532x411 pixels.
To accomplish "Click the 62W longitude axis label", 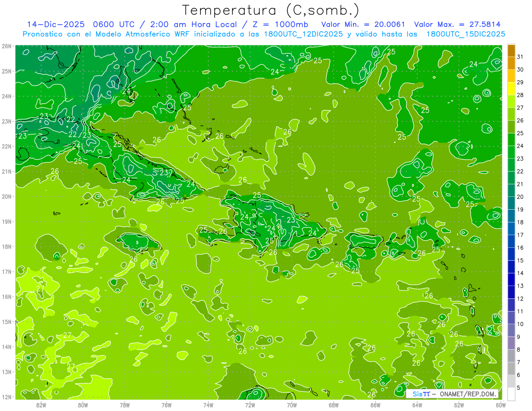I will [x=459, y=405].
